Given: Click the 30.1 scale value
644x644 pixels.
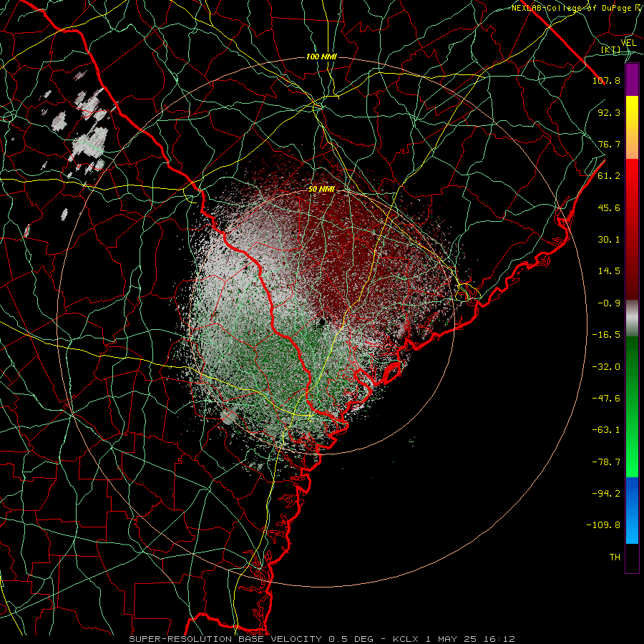Looking at the screenshot, I should pos(609,240).
